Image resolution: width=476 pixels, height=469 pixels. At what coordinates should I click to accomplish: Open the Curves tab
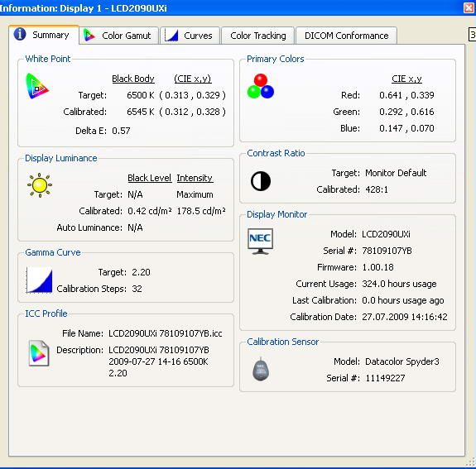(190, 36)
